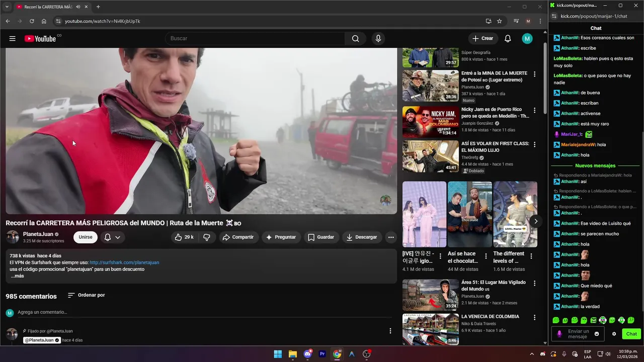
Task: Send message with green Chat button
Action: 631,334
